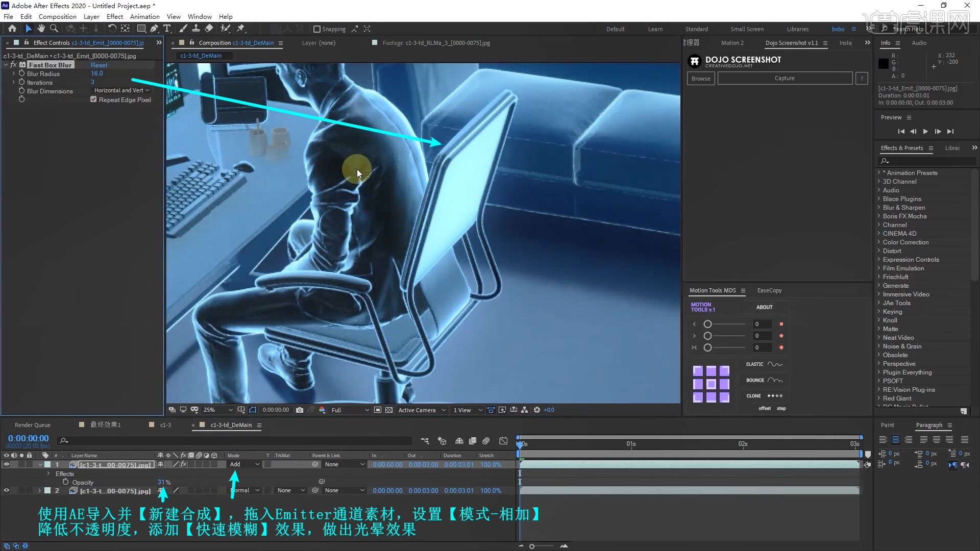Click the Reset link for Fast Box Blur

(x=99, y=65)
